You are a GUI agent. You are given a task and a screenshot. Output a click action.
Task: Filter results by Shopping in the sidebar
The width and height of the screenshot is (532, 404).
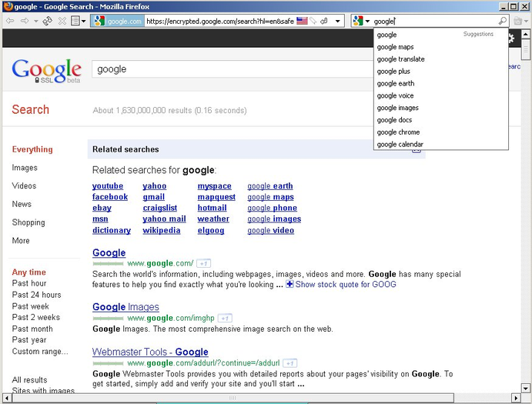[x=28, y=222]
